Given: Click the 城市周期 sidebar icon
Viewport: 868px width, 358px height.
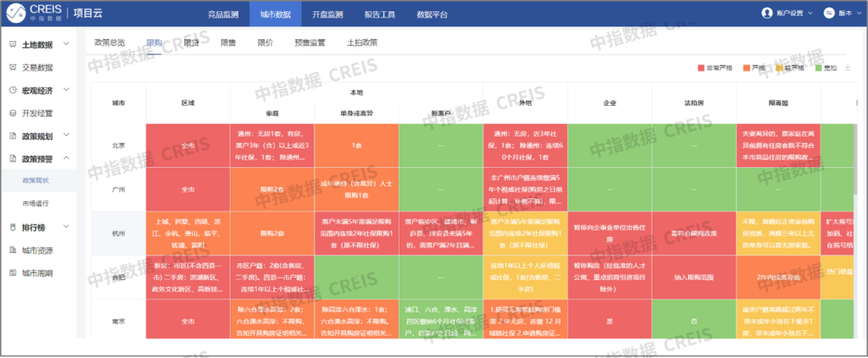Looking at the screenshot, I should [13, 273].
